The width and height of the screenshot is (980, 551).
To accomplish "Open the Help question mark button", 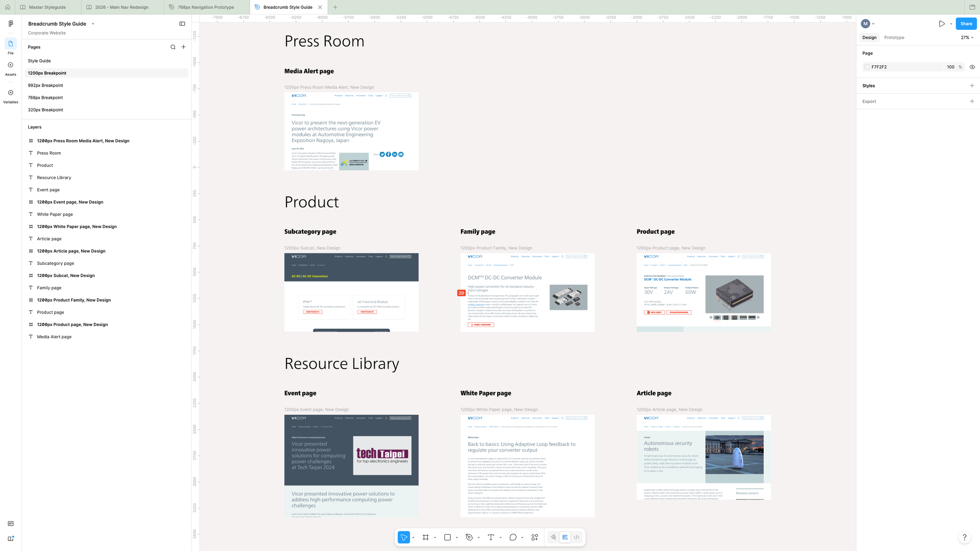I will click(x=964, y=537).
